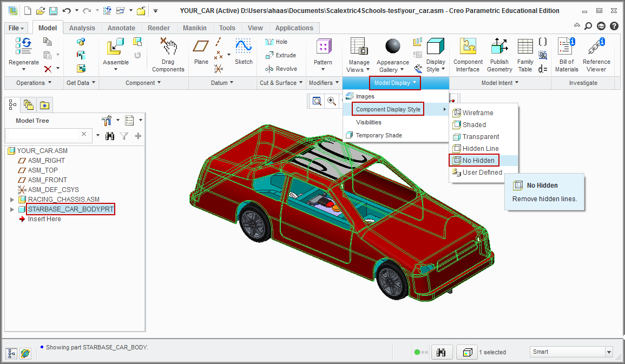
Task: Click the Regenerate icon
Action: [x=23, y=46]
